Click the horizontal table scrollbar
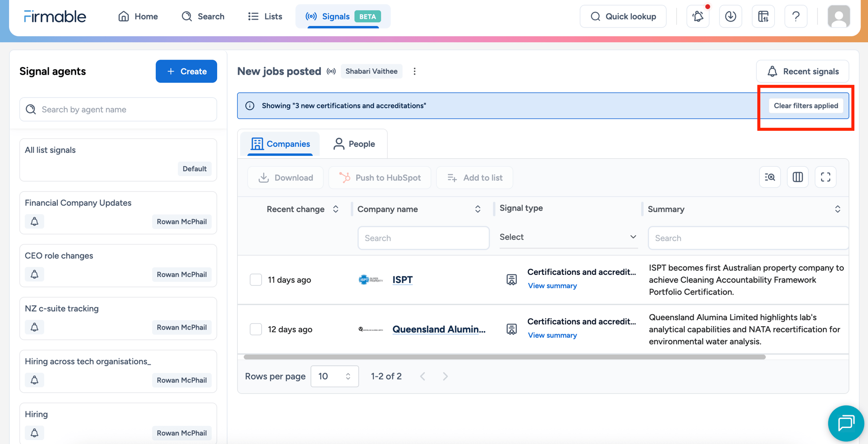The width and height of the screenshot is (868, 444). coord(504,357)
